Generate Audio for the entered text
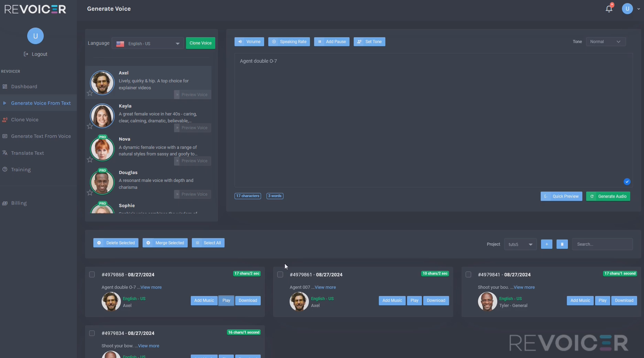This screenshot has height=358, width=644. point(607,196)
